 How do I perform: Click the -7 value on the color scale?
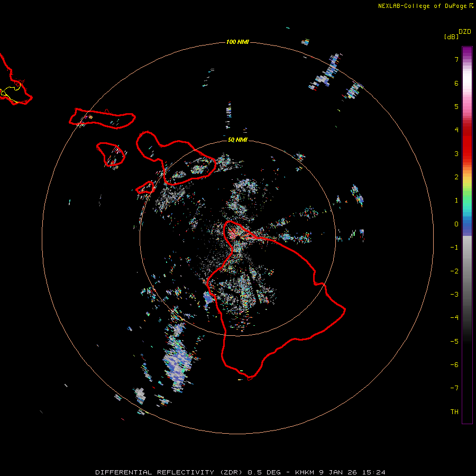[454, 388]
